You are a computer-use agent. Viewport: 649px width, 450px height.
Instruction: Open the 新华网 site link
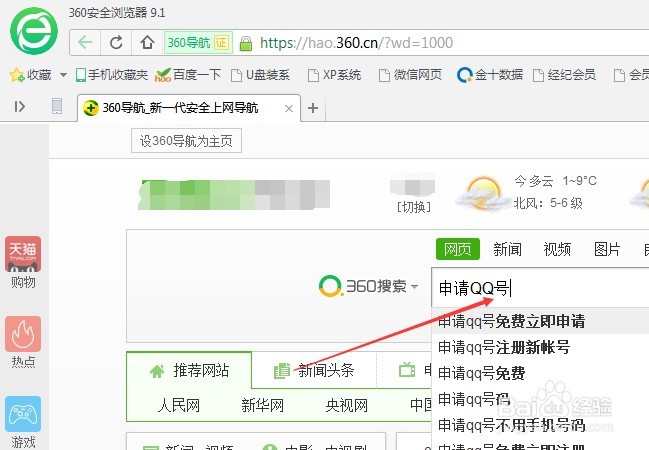click(262, 405)
